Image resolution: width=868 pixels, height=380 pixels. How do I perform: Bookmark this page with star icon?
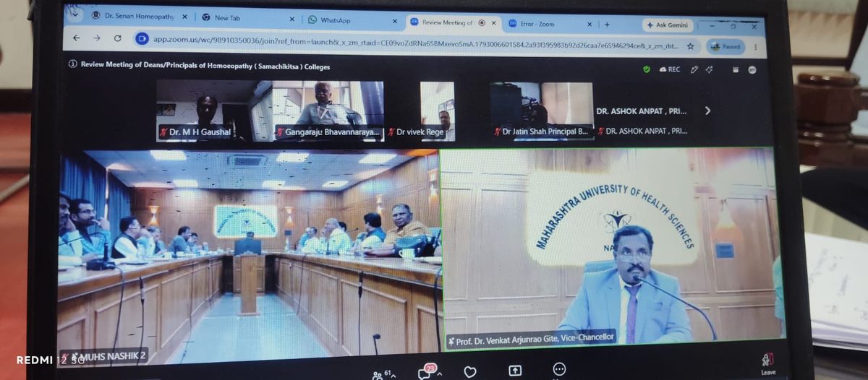click(x=690, y=46)
